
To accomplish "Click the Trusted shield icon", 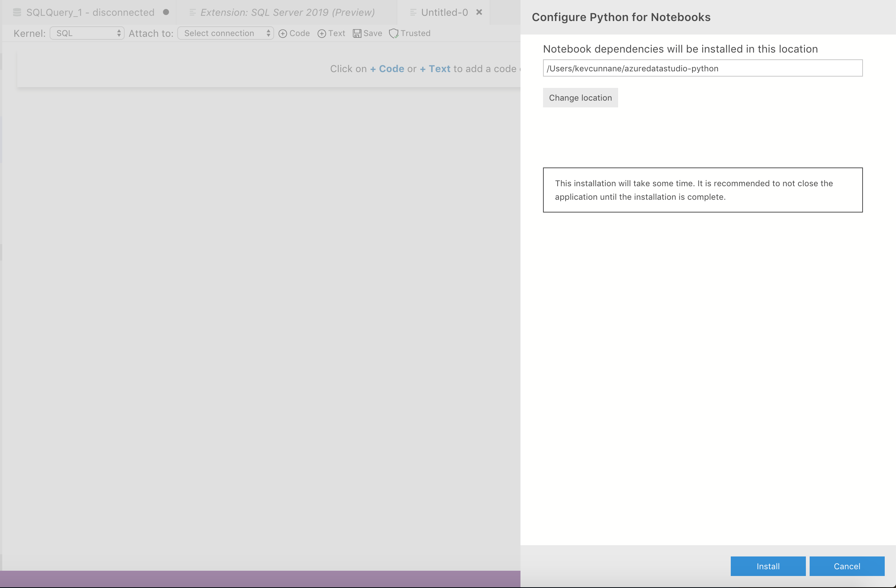I will tap(394, 33).
